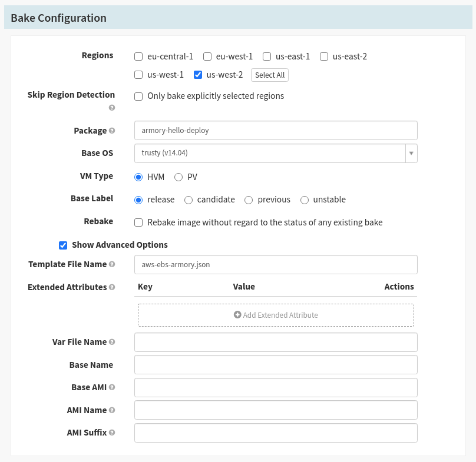Image resolution: width=476 pixels, height=462 pixels.
Task: Click Add Extended Attribute
Action: [x=276, y=315]
